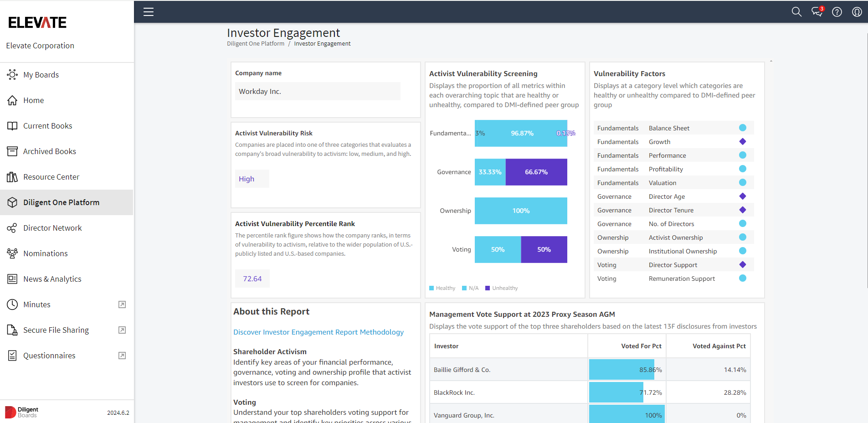Select Nominations from the sidebar

46,253
